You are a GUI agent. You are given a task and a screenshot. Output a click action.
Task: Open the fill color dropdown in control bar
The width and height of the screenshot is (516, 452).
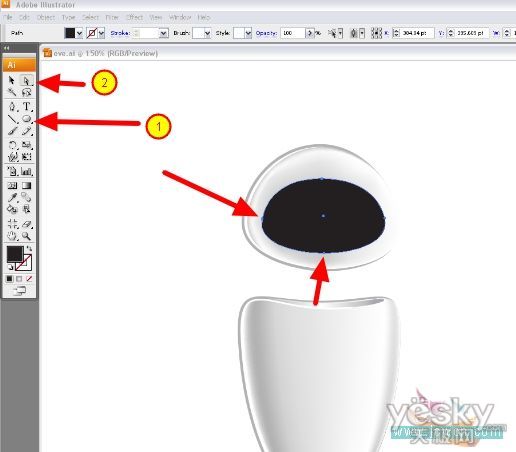click(x=79, y=33)
